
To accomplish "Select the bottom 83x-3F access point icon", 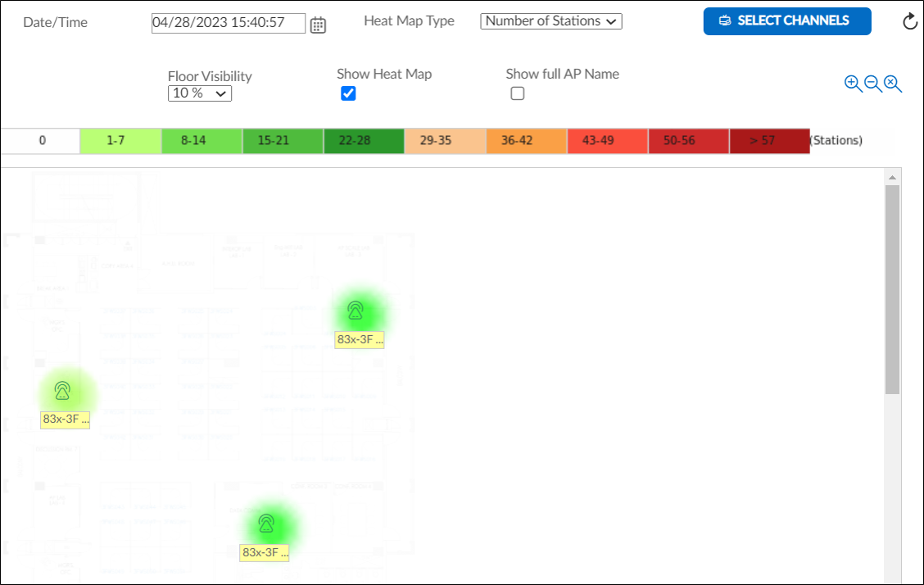I will tap(266, 522).
